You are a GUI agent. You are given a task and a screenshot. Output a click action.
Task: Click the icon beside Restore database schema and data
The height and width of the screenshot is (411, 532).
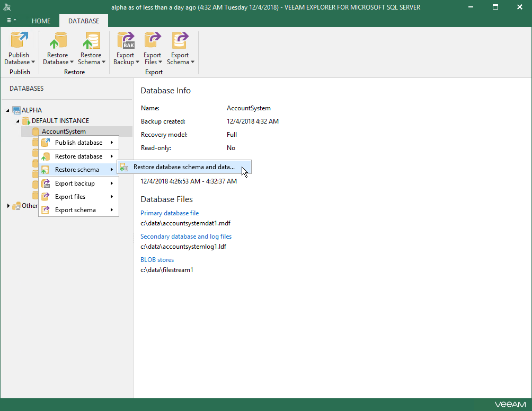pyautogui.click(x=124, y=167)
